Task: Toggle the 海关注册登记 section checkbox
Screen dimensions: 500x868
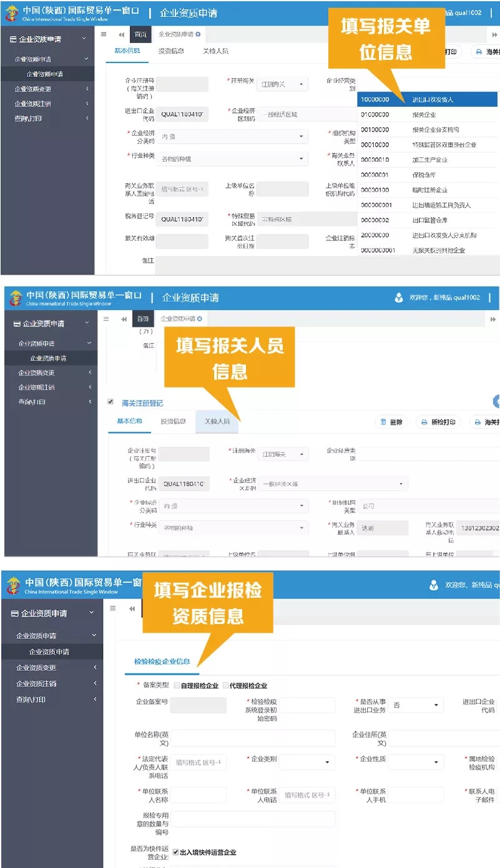Action: (x=110, y=402)
